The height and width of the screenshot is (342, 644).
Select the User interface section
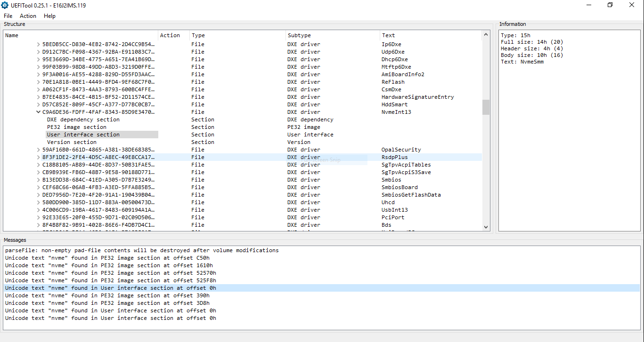click(83, 135)
